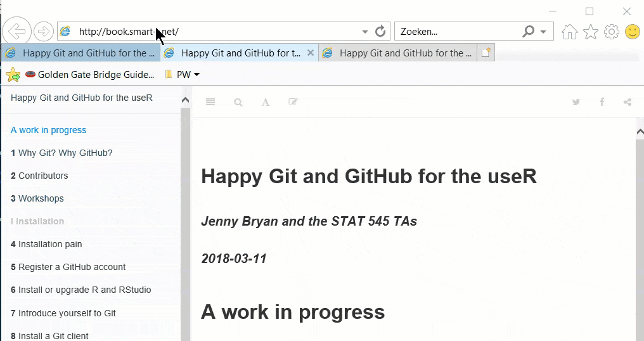Open search provider dropdown arrow
644x341 pixels.
pos(543,32)
